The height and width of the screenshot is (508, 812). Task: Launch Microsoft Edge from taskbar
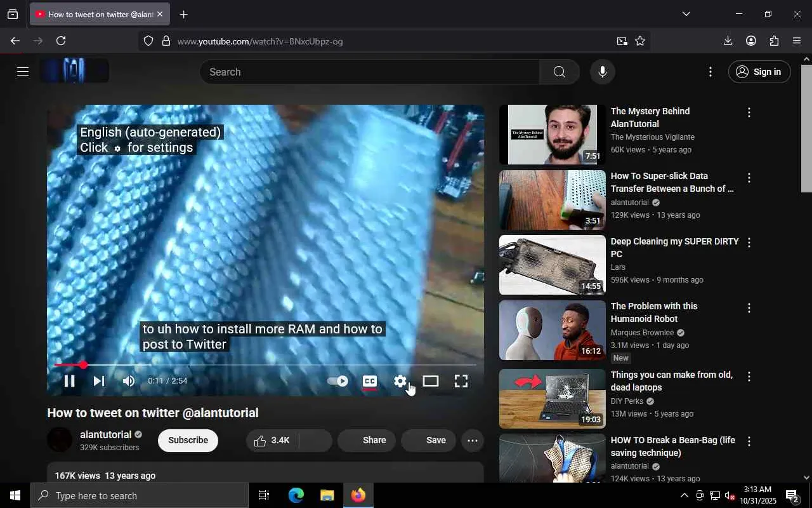[296, 495]
